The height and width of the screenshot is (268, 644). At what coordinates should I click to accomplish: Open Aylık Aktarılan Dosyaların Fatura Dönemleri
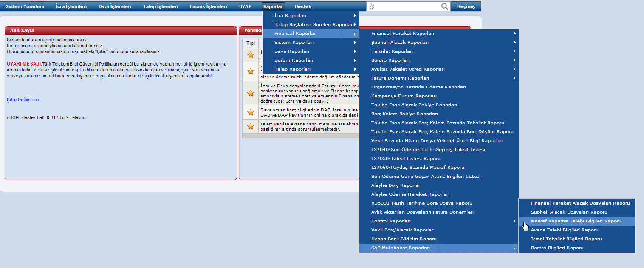[439, 212]
